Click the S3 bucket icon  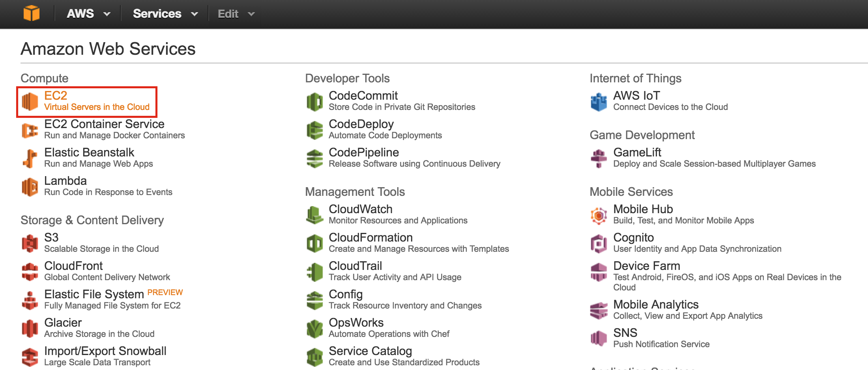30,244
